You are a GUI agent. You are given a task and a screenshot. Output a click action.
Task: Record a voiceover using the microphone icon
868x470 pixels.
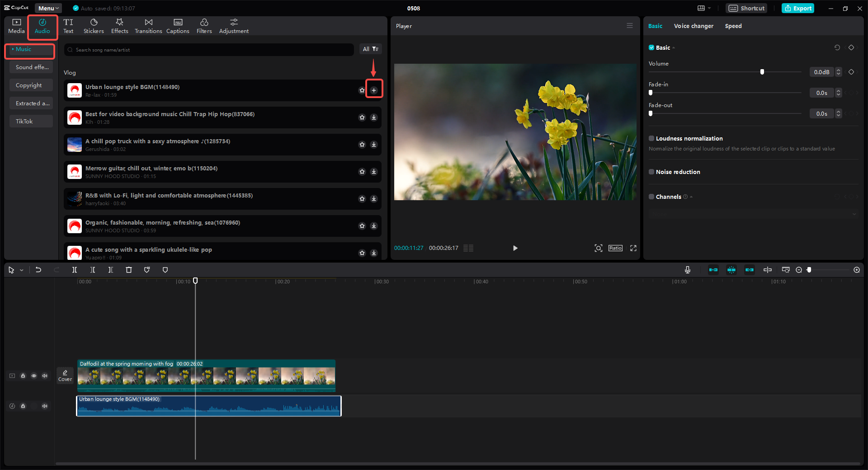tap(687, 270)
